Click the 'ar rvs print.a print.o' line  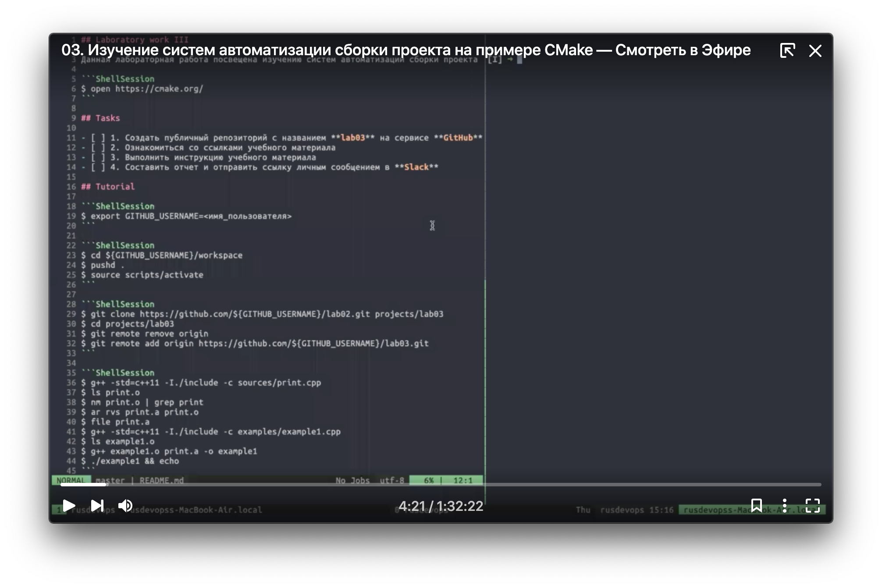140,412
